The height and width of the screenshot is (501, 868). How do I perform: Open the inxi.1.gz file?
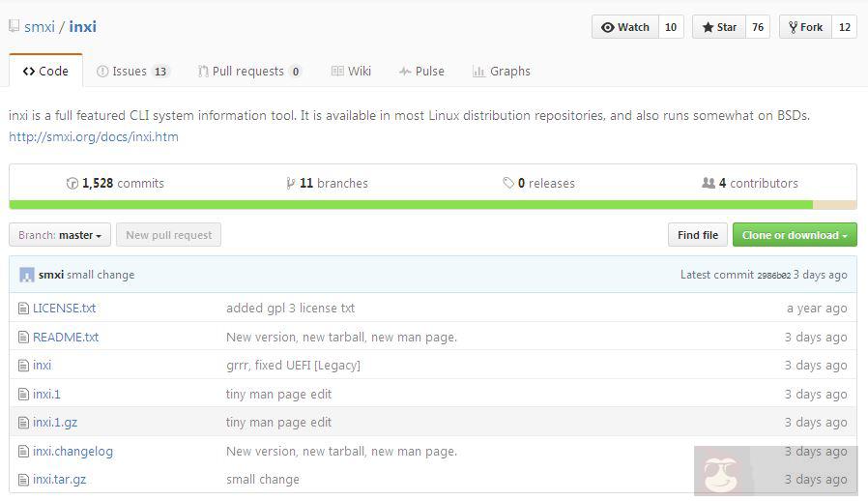coord(55,423)
